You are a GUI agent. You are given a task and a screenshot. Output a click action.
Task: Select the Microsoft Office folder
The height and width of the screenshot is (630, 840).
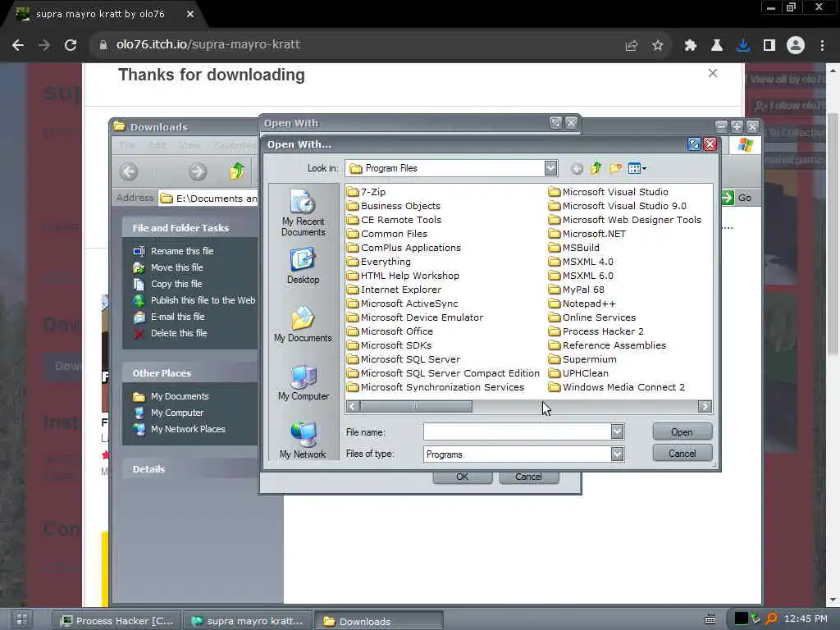390,331
